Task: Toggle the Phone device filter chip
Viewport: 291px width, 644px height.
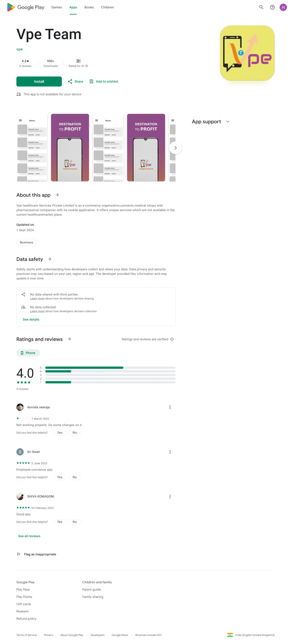Action: (x=28, y=352)
